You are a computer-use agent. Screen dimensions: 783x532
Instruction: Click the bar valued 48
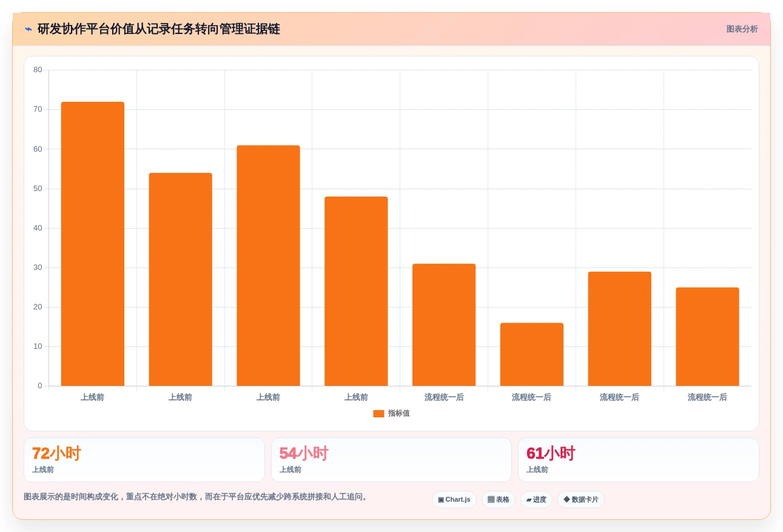click(356, 291)
